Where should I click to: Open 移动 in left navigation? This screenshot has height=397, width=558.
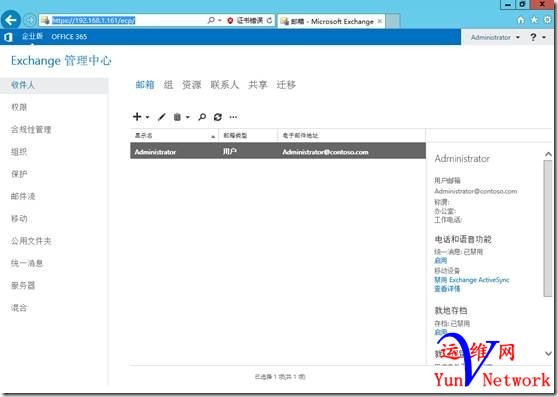coord(19,218)
